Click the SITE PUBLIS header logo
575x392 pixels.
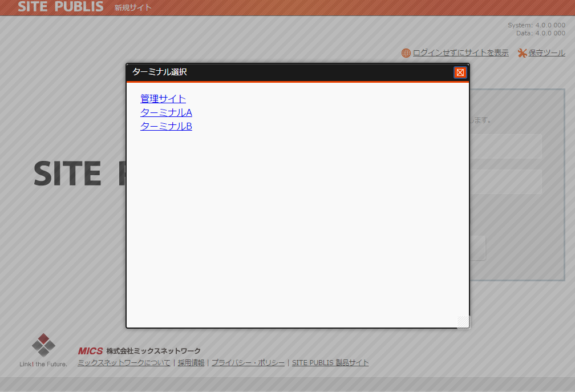click(x=60, y=7)
